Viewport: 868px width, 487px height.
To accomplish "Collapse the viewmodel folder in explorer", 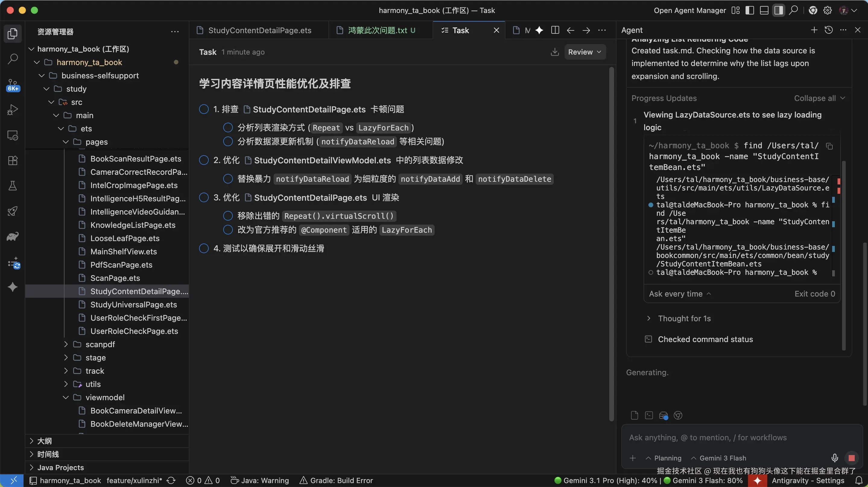I will coord(66,397).
